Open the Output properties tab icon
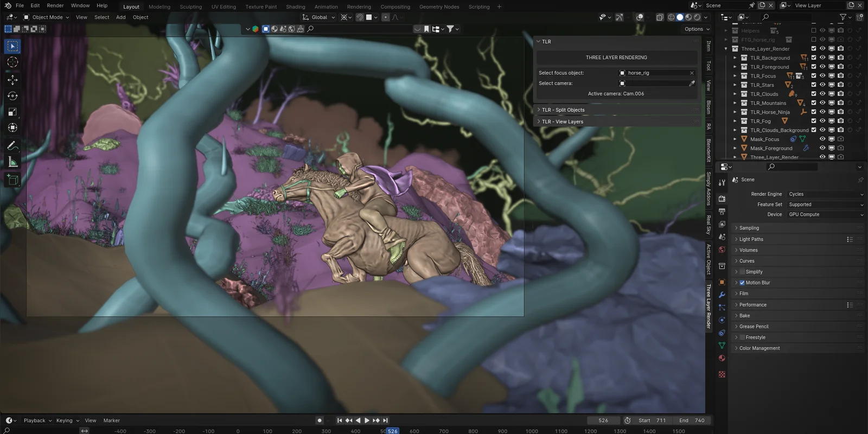868x434 pixels. point(722,212)
